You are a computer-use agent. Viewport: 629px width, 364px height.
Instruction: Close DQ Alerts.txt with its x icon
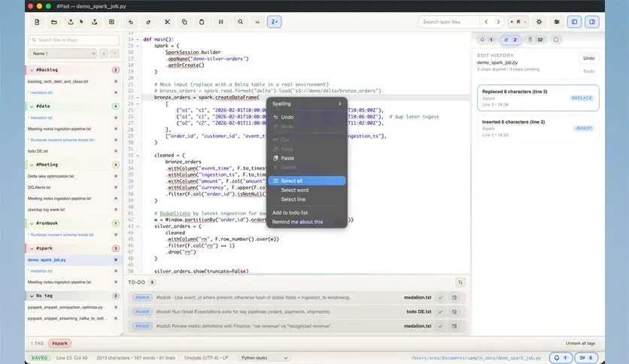tap(116, 187)
